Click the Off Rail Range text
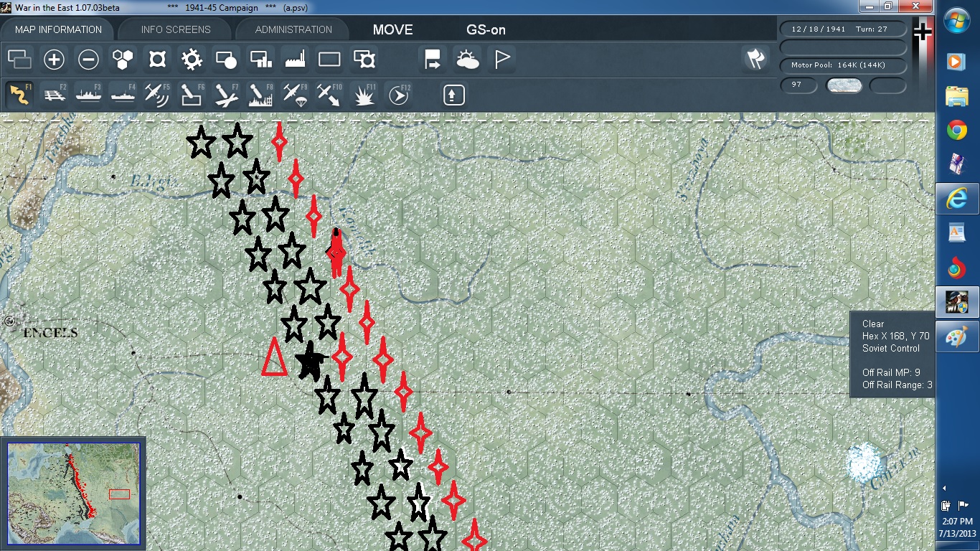The height and width of the screenshot is (551, 980). point(897,385)
